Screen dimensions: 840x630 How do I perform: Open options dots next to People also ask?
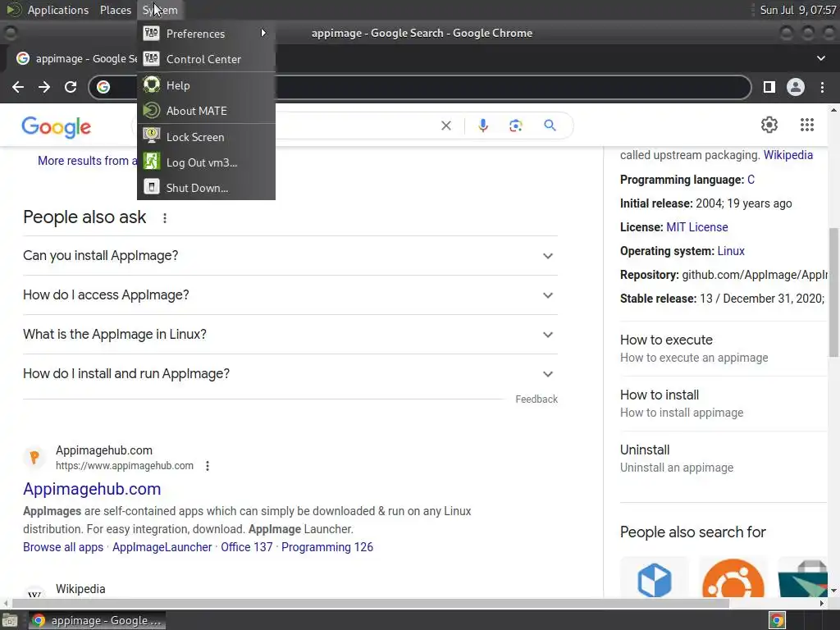[x=165, y=218]
